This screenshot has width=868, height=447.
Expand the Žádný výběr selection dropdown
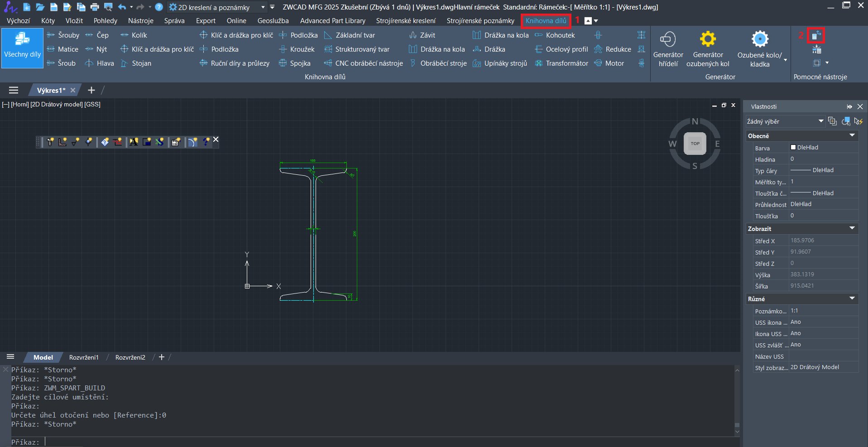coord(820,121)
